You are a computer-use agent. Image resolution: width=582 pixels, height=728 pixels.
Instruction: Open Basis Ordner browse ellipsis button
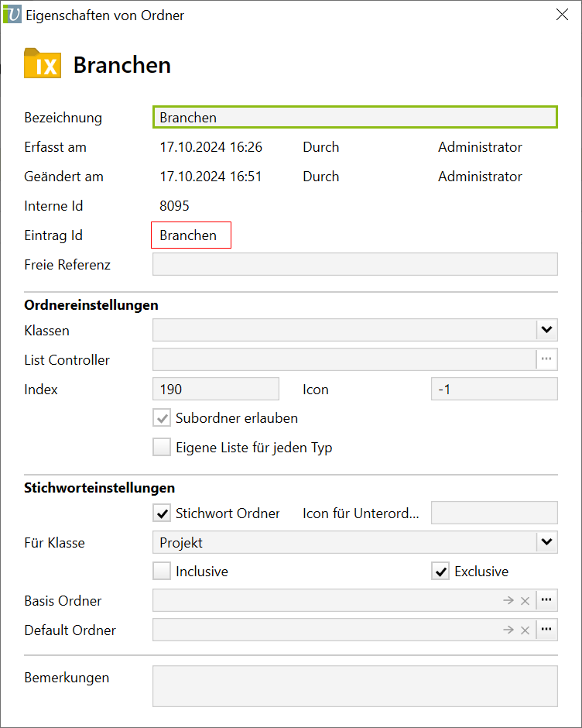(x=546, y=600)
